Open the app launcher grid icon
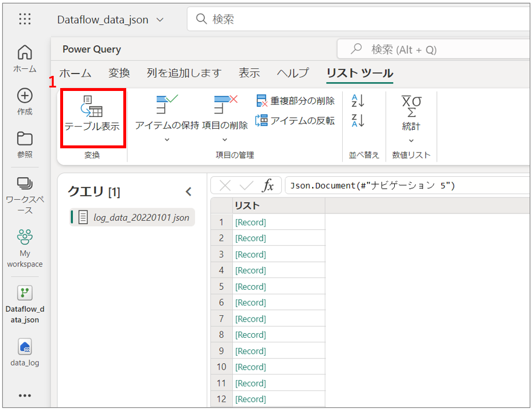 pyautogui.click(x=25, y=19)
